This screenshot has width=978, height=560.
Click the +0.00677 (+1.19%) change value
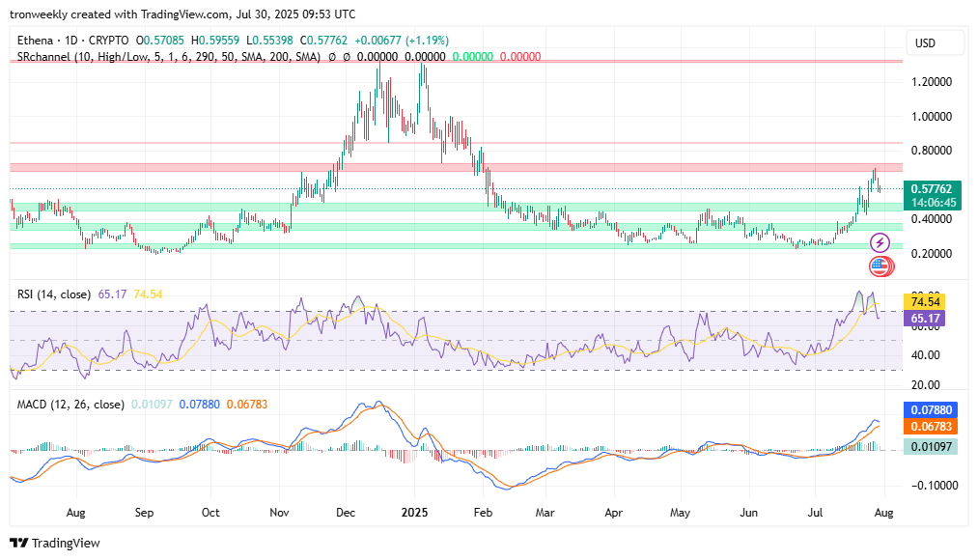(402, 41)
